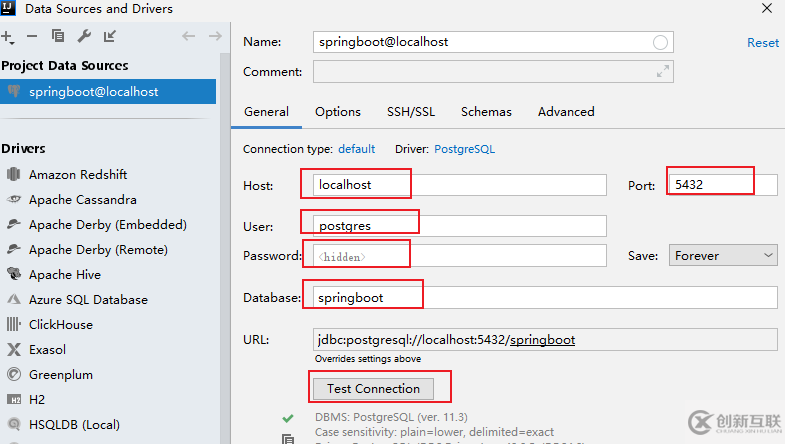This screenshot has height=444, width=785.
Task: Click the URL field
Action: (x=545, y=340)
